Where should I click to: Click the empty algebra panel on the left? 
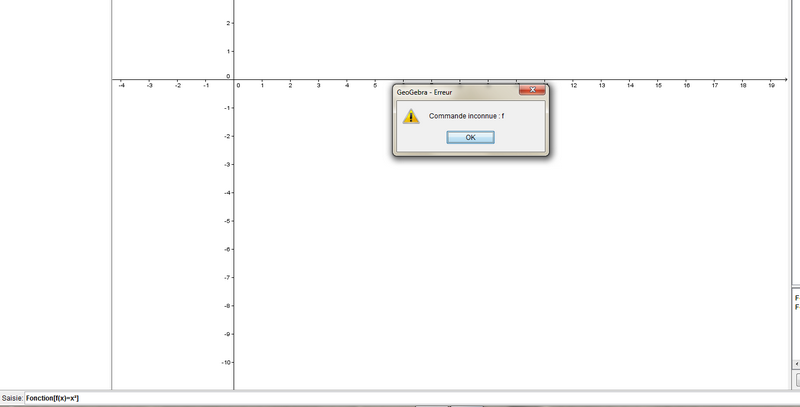click(55, 200)
